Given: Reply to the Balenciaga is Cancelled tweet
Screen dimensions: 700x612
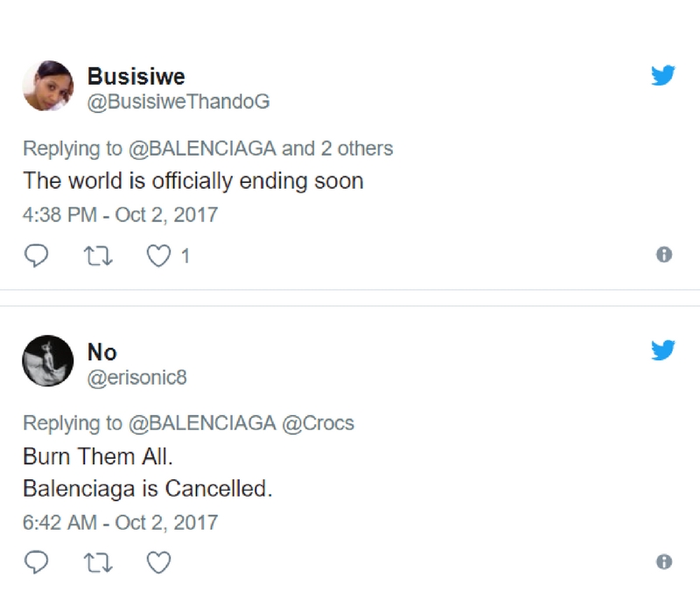Looking at the screenshot, I should click(x=33, y=563).
